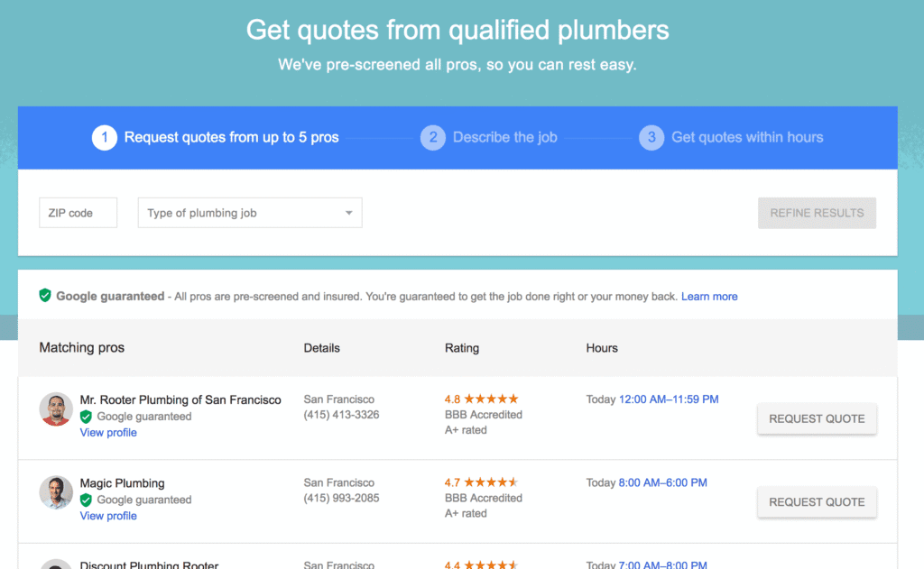Click inside the ZIP code field
924x569 pixels.
78,212
